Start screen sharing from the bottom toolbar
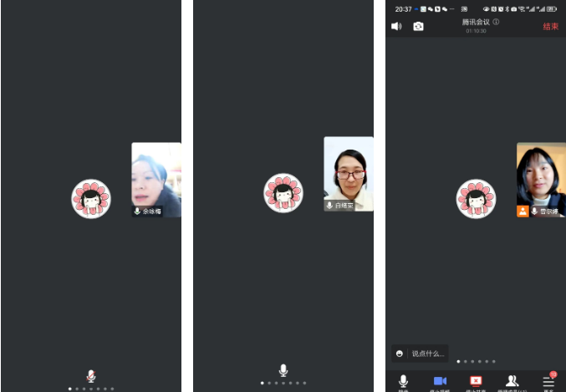The width and height of the screenshot is (566, 392). point(476,381)
